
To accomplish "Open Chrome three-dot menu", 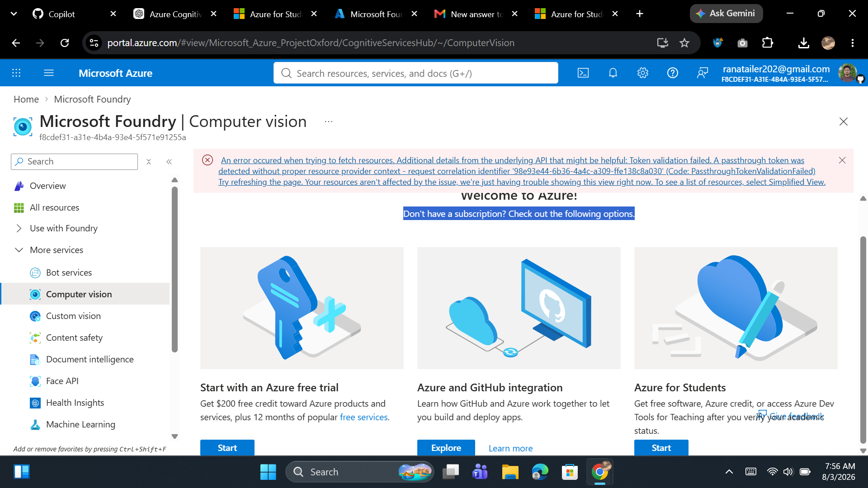I will (853, 43).
